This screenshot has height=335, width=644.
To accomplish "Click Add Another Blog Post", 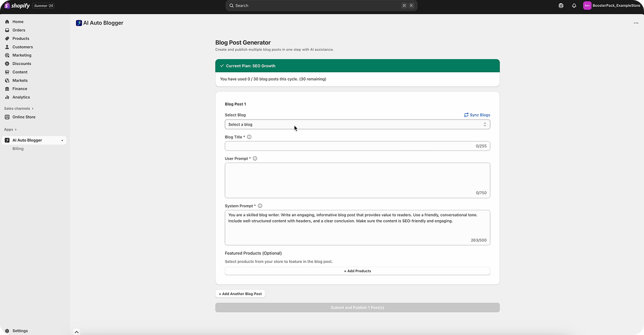I will point(240,293).
